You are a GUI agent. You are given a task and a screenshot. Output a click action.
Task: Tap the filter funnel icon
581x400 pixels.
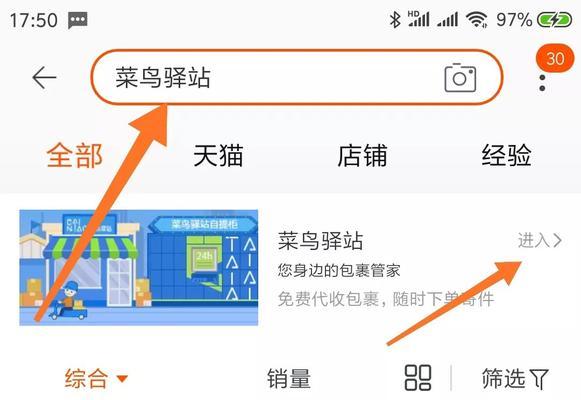pyautogui.click(x=539, y=379)
